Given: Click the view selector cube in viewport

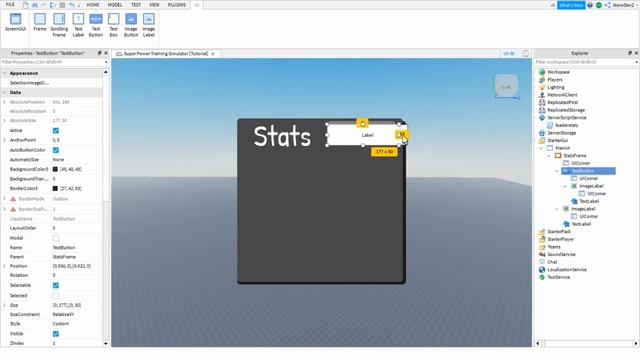Looking at the screenshot, I should pos(506,86).
